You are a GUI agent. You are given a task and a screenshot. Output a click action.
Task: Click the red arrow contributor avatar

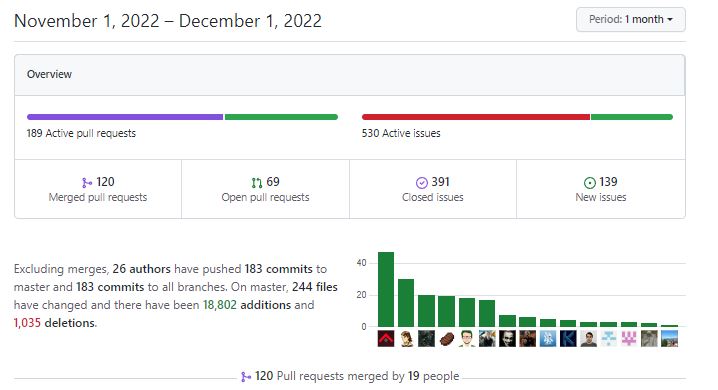pyautogui.click(x=386, y=339)
